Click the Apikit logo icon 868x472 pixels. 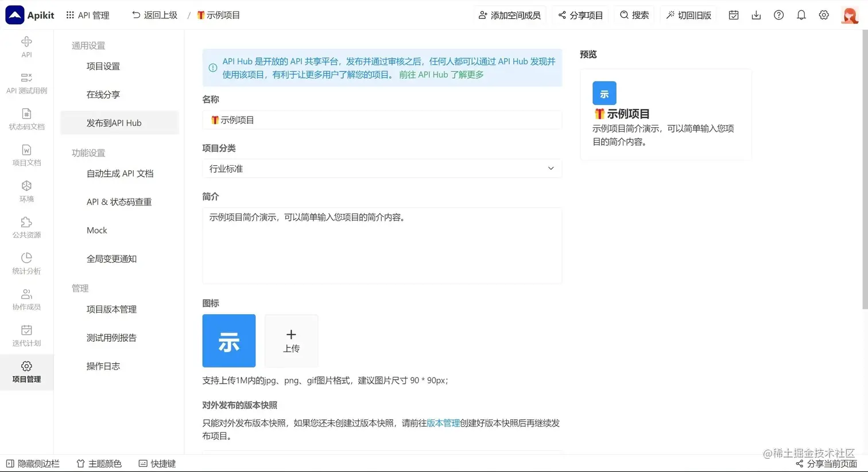point(15,15)
